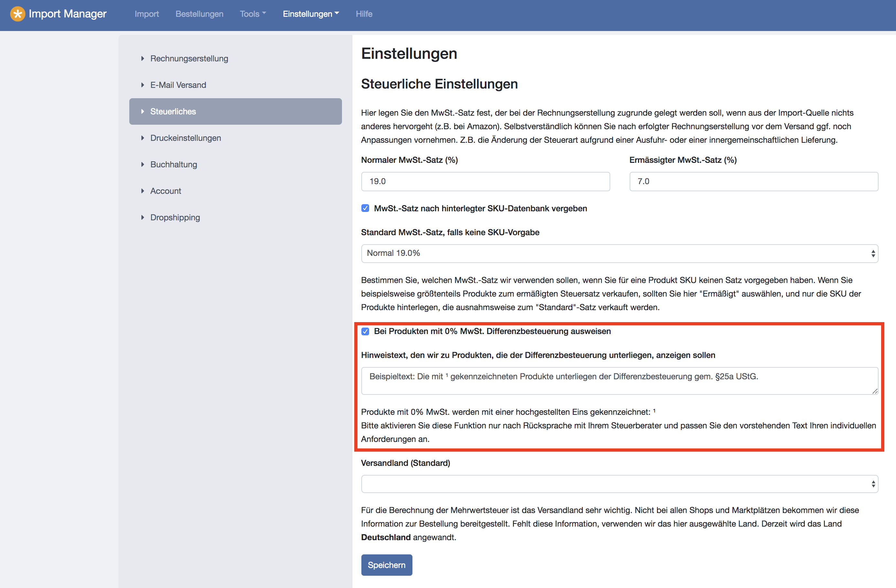Uncheck MwSt.-Satz nach SKU-Datenbank vergeben
The width and height of the screenshot is (896, 588).
[365, 208]
